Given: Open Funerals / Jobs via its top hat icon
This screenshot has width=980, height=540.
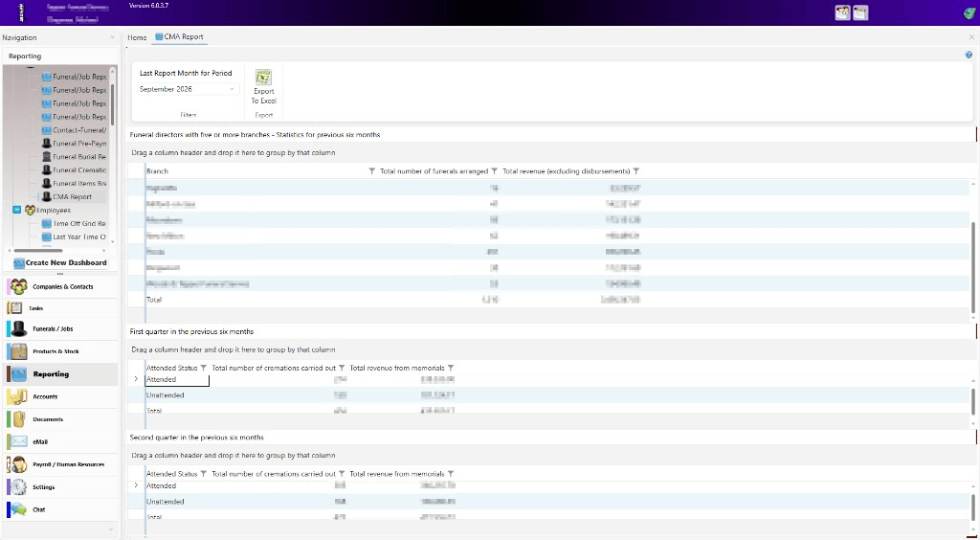Looking at the screenshot, I should coord(19,328).
